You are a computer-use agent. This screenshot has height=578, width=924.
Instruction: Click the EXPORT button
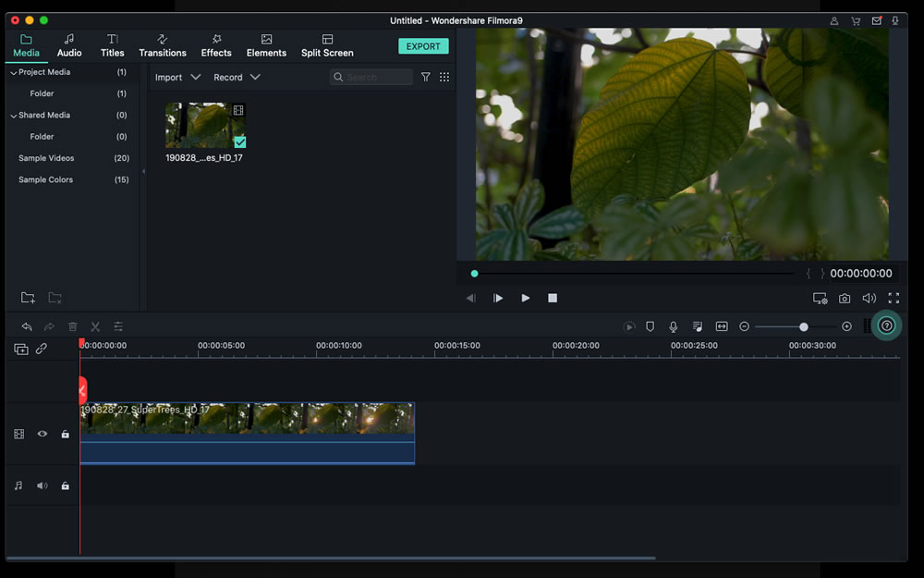[x=423, y=46]
